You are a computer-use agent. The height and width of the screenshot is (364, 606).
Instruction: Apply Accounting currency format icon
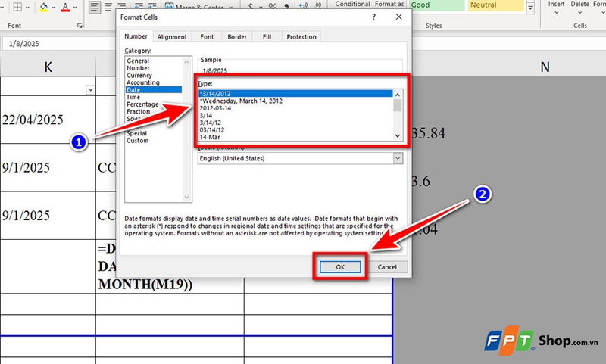pos(251,7)
